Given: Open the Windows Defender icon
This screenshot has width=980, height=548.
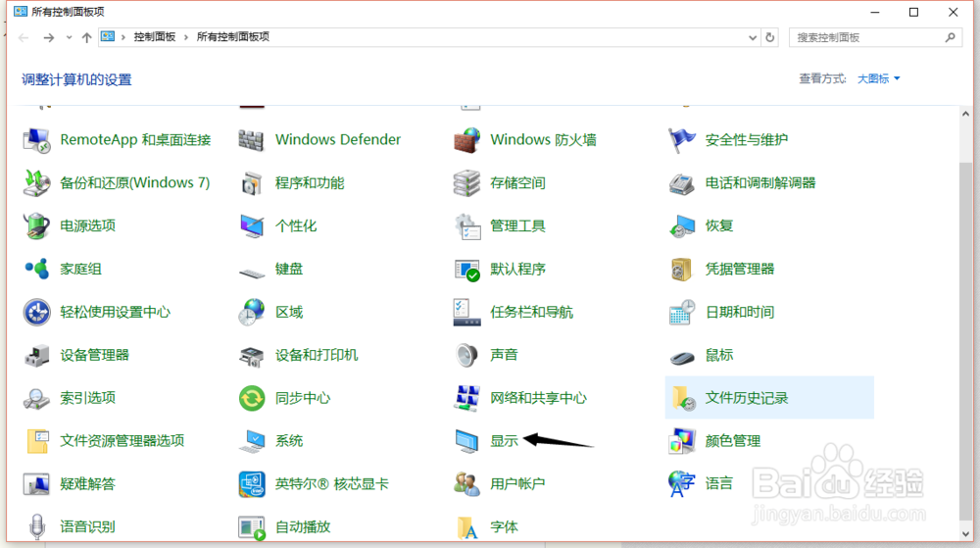Looking at the screenshot, I should (251, 140).
